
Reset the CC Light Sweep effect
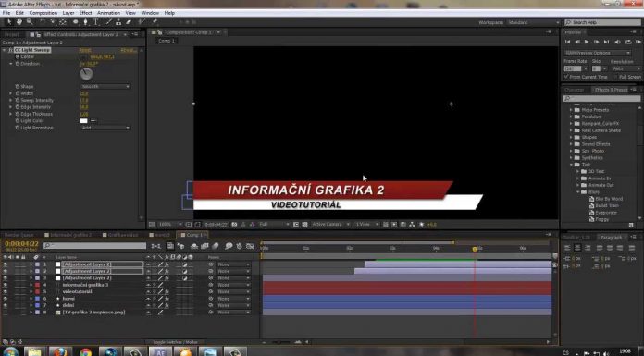pos(85,50)
